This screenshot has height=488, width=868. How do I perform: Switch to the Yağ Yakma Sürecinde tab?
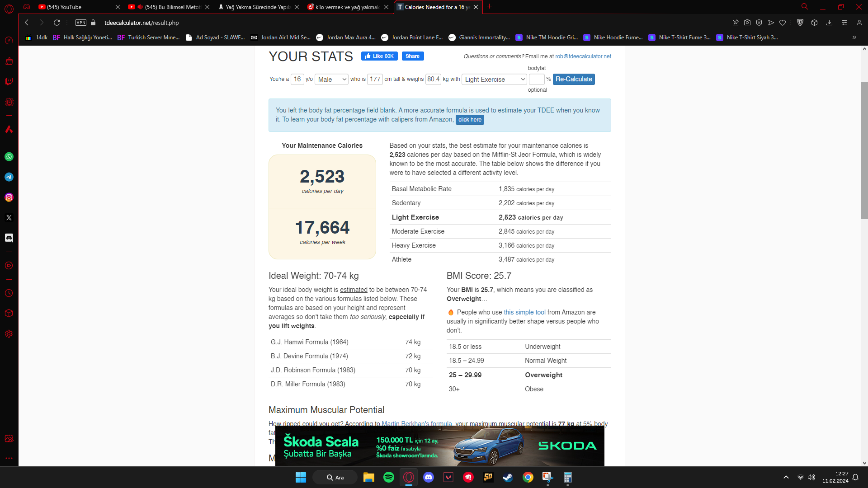tap(255, 7)
